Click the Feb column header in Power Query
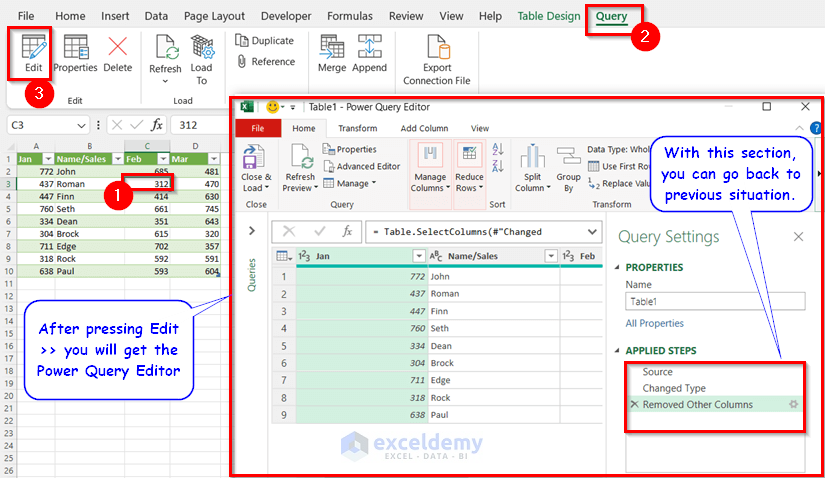 coord(581,256)
